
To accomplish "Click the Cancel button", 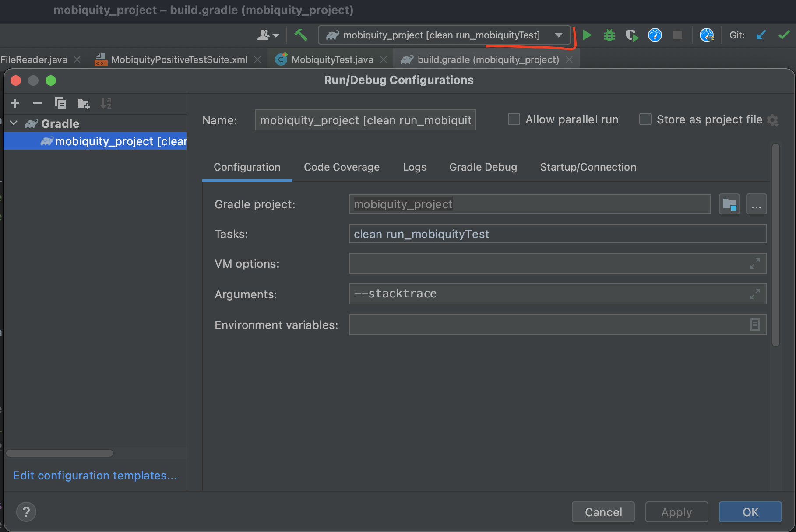I will click(x=603, y=512).
